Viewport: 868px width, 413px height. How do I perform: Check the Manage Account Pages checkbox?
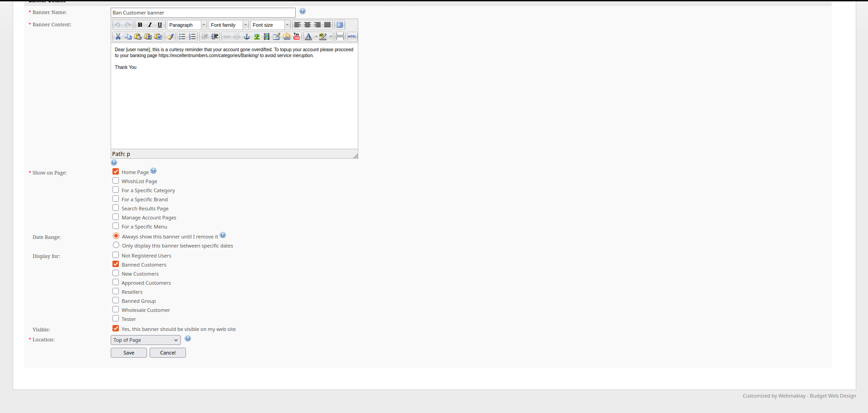pos(116,217)
